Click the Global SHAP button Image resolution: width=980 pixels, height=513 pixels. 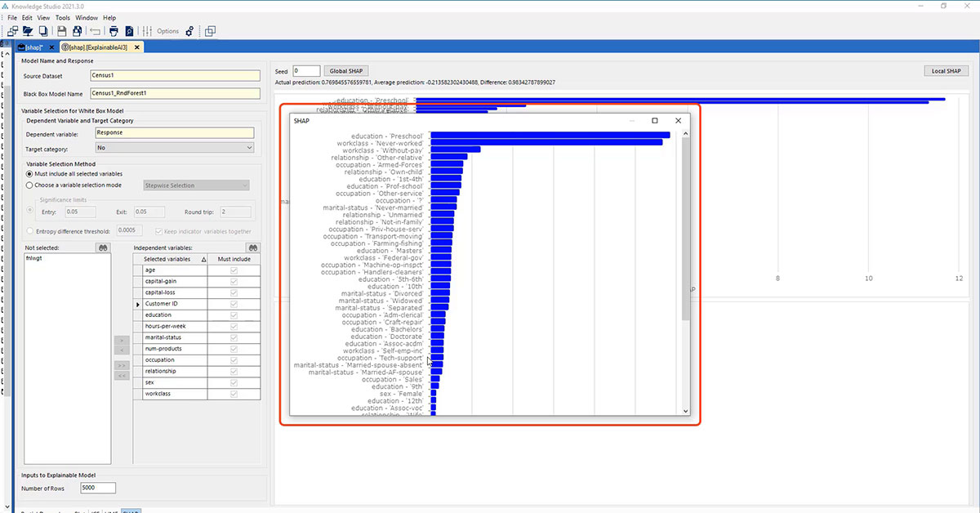(x=345, y=71)
